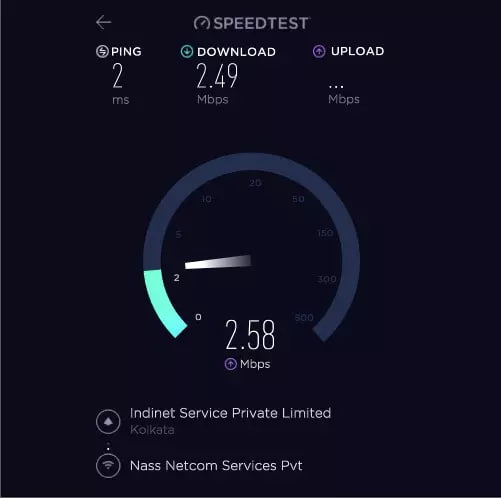Select the UPLOAD result label
The height and width of the screenshot is (498, 501).
pos(357,51)
